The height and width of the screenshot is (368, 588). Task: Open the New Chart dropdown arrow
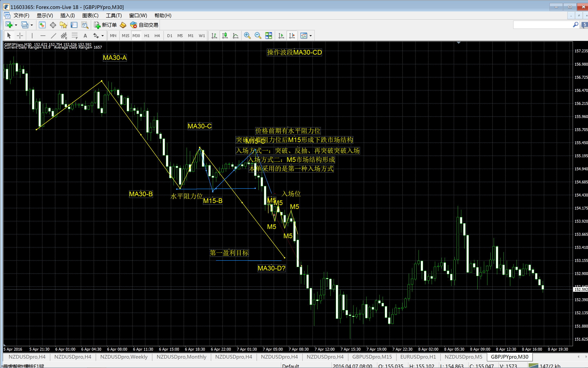pyautogui.click(x=16, y=25)
